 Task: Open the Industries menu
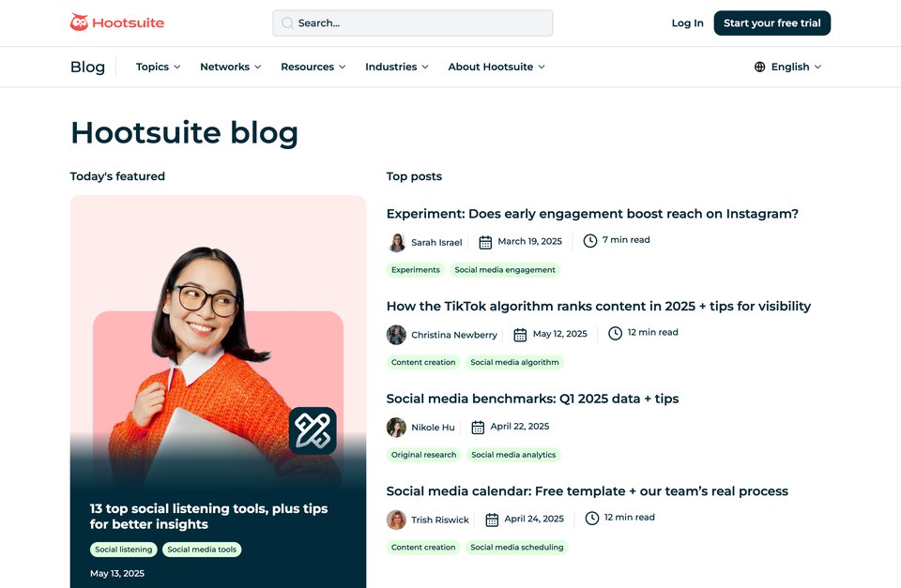click(396, 67)
